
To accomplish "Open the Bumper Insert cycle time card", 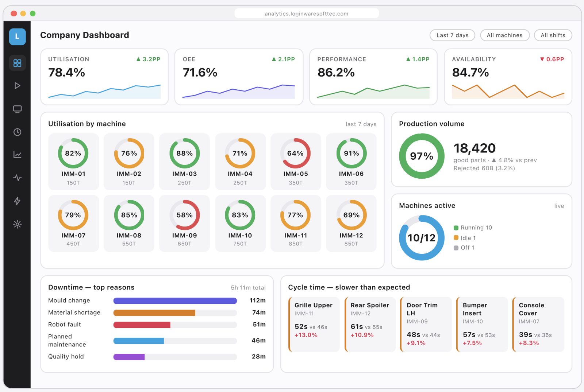I will (x=483, y=325).
